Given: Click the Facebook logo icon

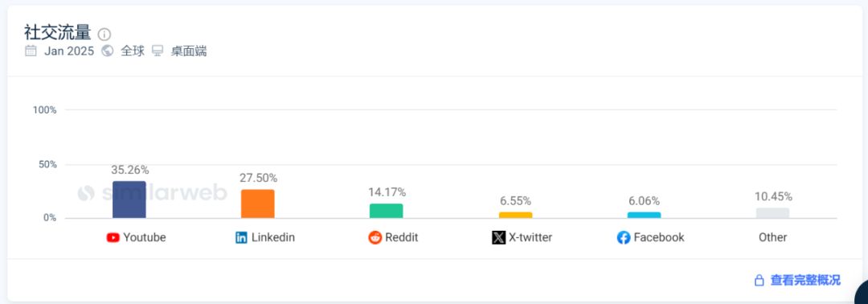Looking at the screenshot, I should [x=624, y=237].
